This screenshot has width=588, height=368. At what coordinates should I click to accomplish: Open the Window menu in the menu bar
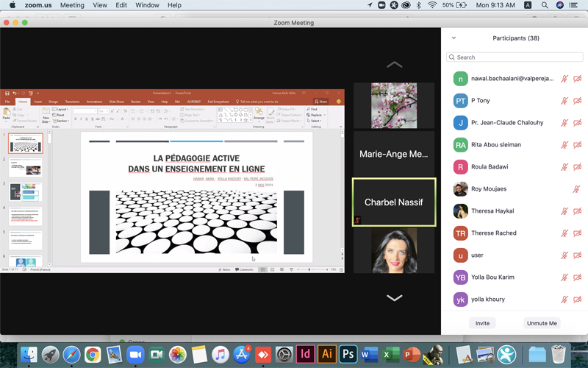(x=147, y=5)
